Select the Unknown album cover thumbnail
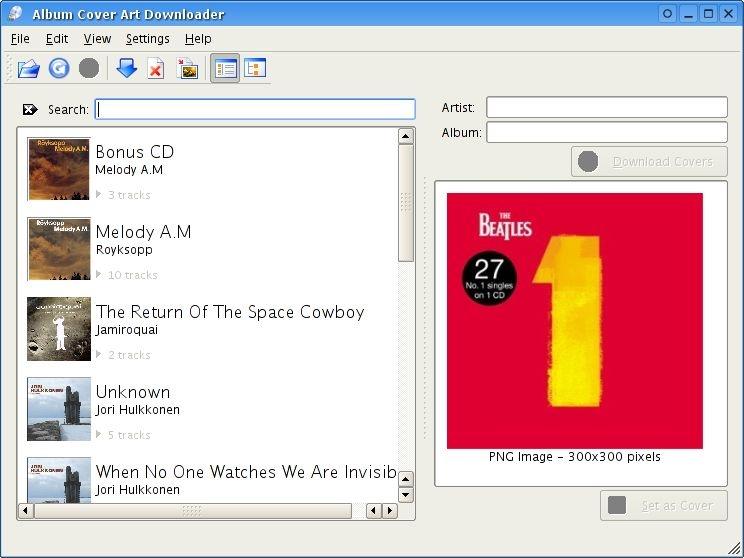 point(59,409)
